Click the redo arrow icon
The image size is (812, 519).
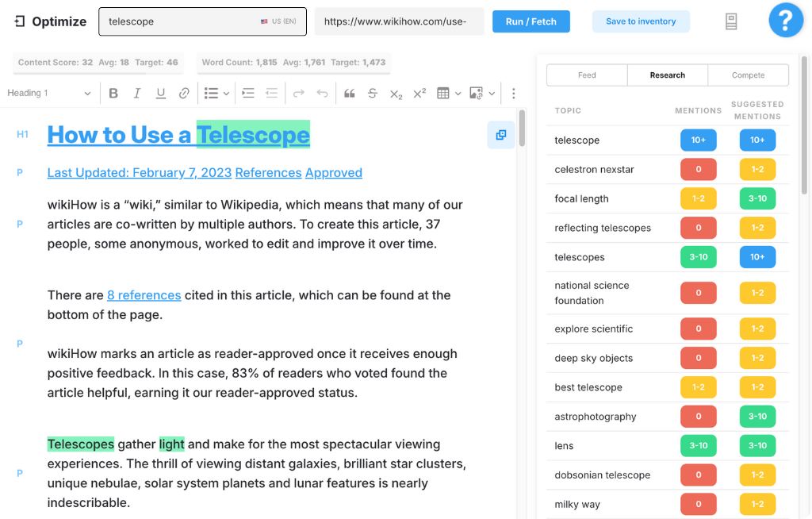pyautogui.click(x=298, y=94)
